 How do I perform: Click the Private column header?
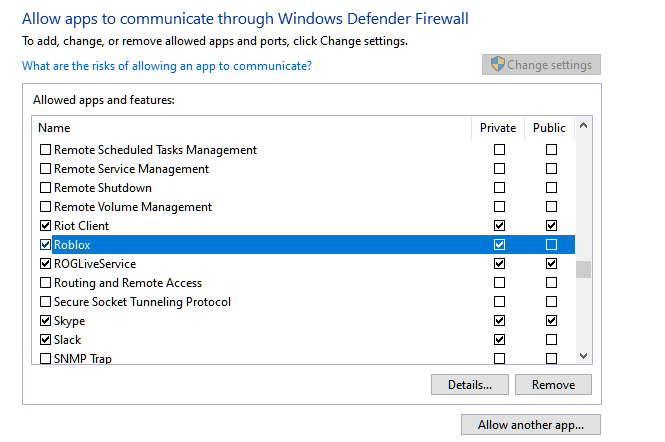[498, 128]
